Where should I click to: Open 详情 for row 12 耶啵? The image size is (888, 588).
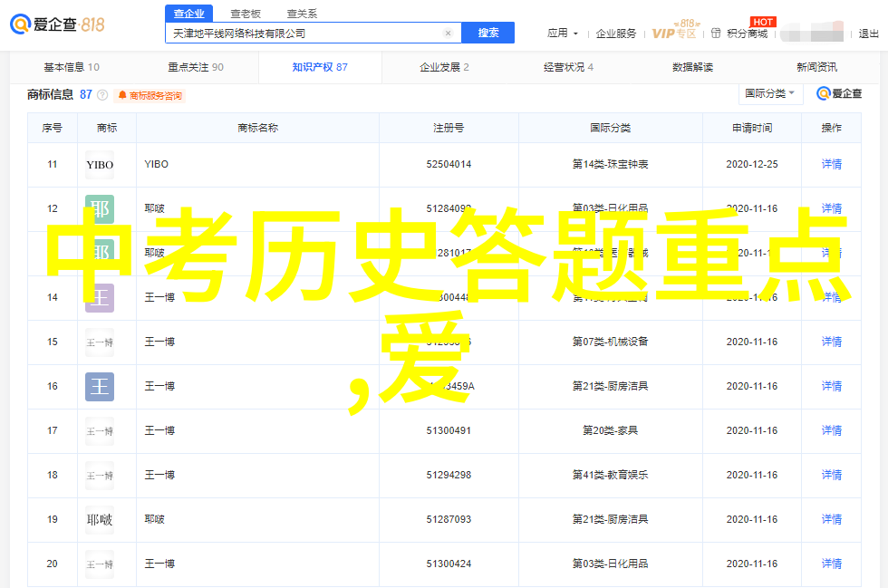coord(832,208)
